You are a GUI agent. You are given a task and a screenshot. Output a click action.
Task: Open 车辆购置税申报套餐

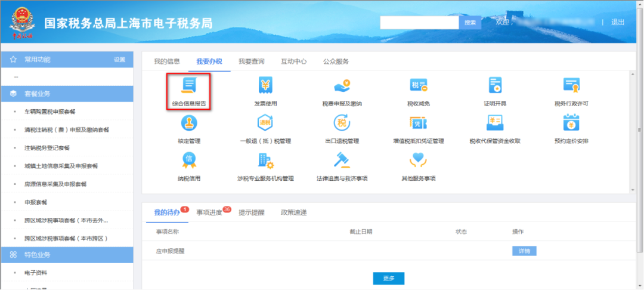click(x=49, y=112)
